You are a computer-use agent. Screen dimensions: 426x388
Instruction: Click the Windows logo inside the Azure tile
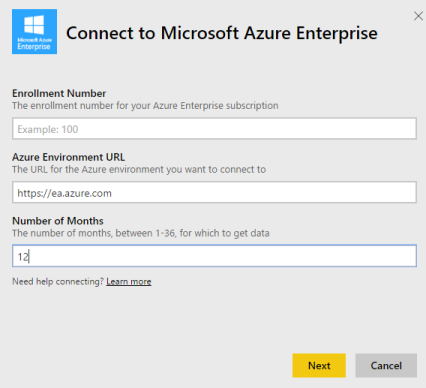point(34,25)
